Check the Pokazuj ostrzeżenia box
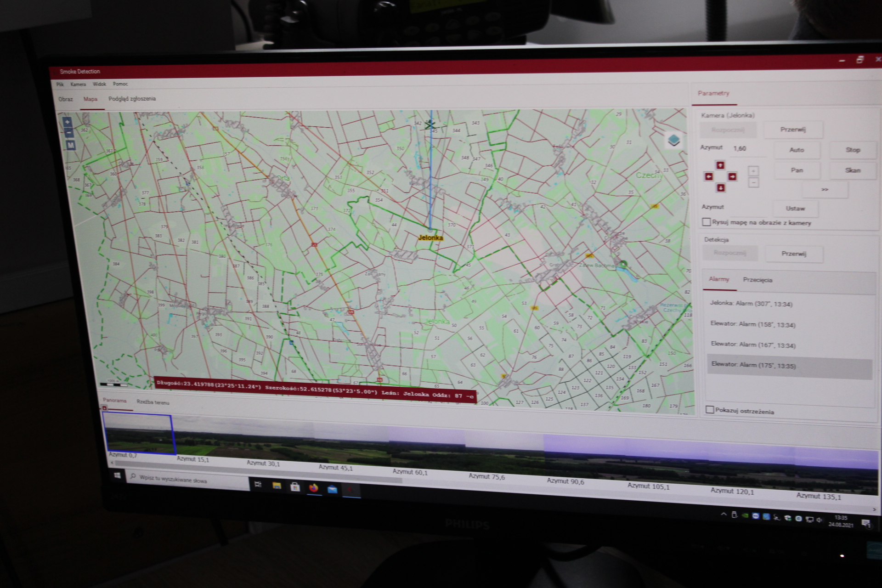The height and width of the screenshot is (588, 882). tap(710, 409)
